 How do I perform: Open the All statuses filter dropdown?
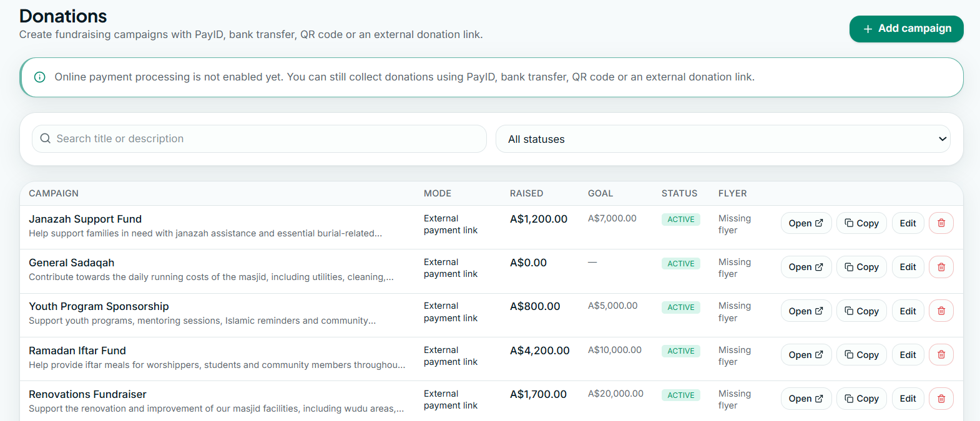[x=723, y=139]
